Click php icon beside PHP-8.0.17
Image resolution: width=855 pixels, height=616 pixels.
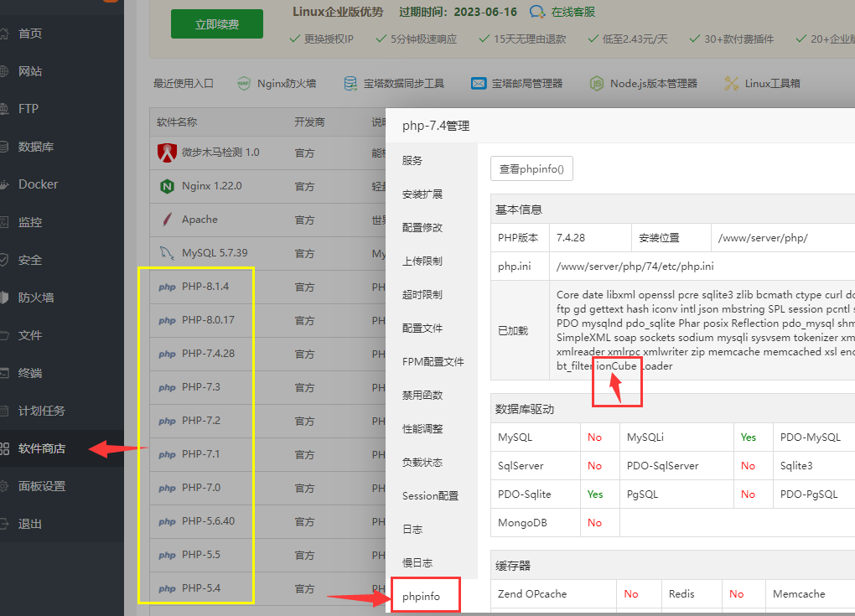[x=168, y=320]
